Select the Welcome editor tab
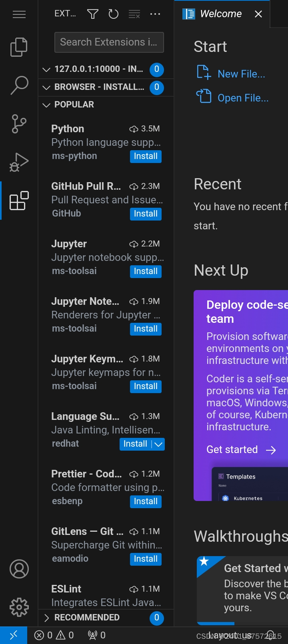Image resolution: width=288 pixels, height=644 pixels. pyautogui.click(x=222, y=14)
